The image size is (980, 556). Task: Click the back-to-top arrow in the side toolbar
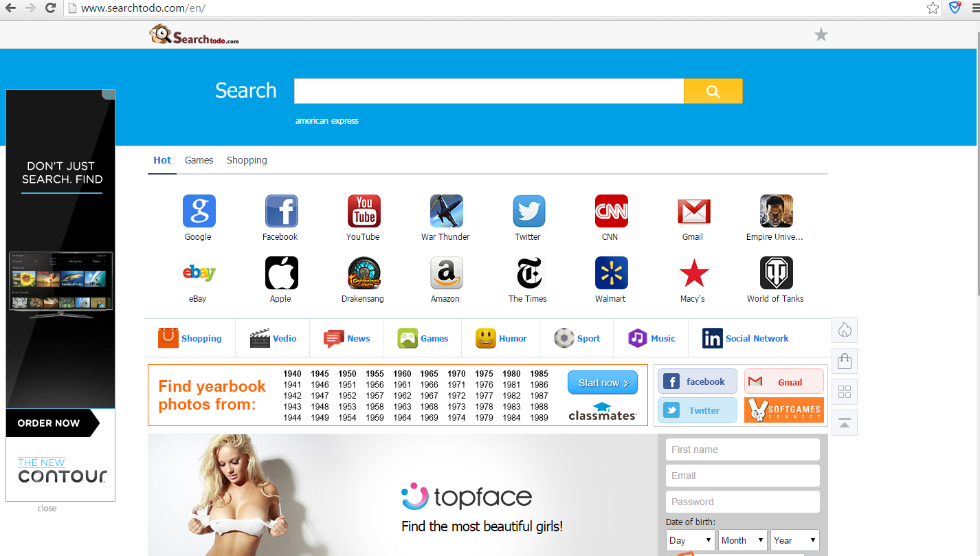(x=845, y=423)
